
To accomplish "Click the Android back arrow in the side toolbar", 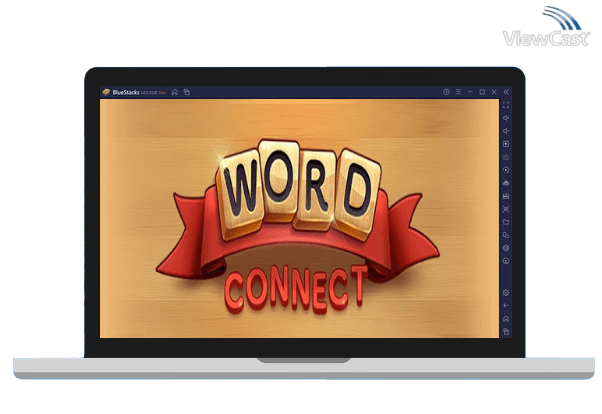I will (506, 306).
